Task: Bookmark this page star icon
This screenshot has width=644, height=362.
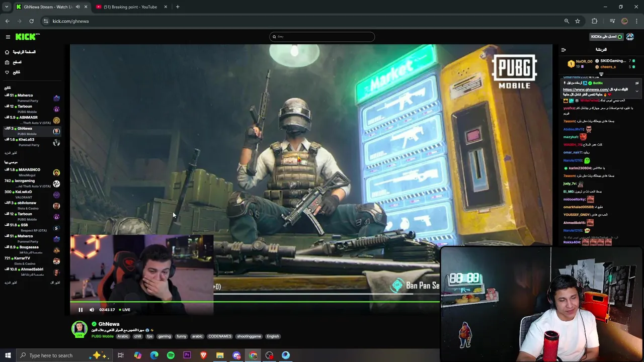Action: (x=578, y=21)
